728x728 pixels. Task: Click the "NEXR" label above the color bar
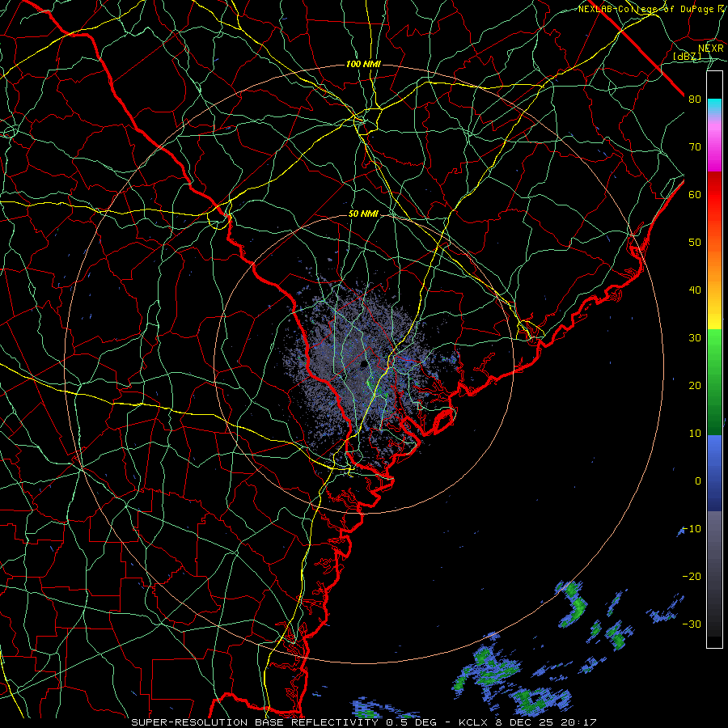click(711, 48)
